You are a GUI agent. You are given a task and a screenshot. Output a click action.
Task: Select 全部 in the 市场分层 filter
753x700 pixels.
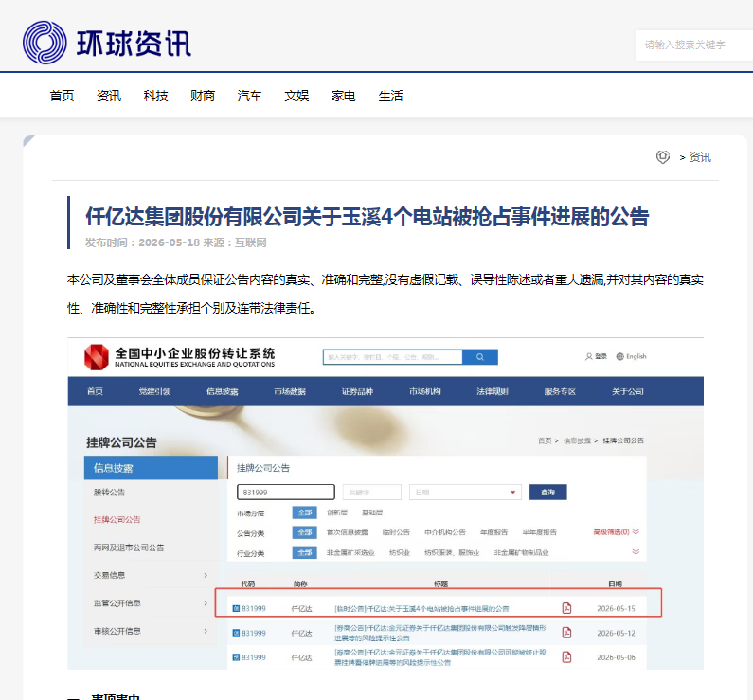pyautogui.click(x=304, y=512)
